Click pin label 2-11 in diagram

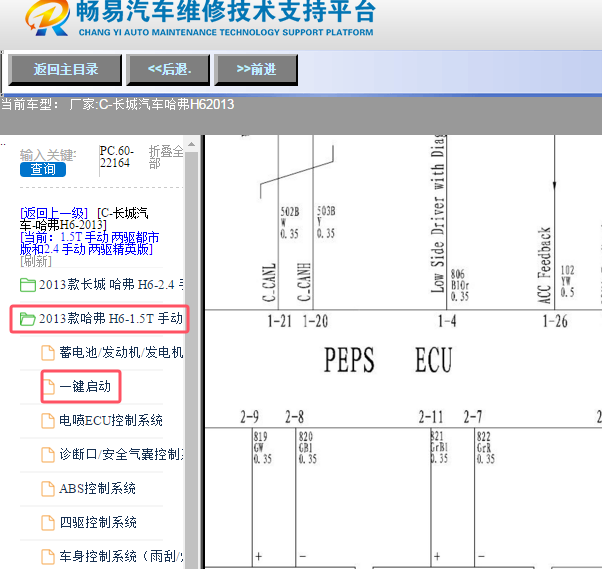click(x=431, y=417)
